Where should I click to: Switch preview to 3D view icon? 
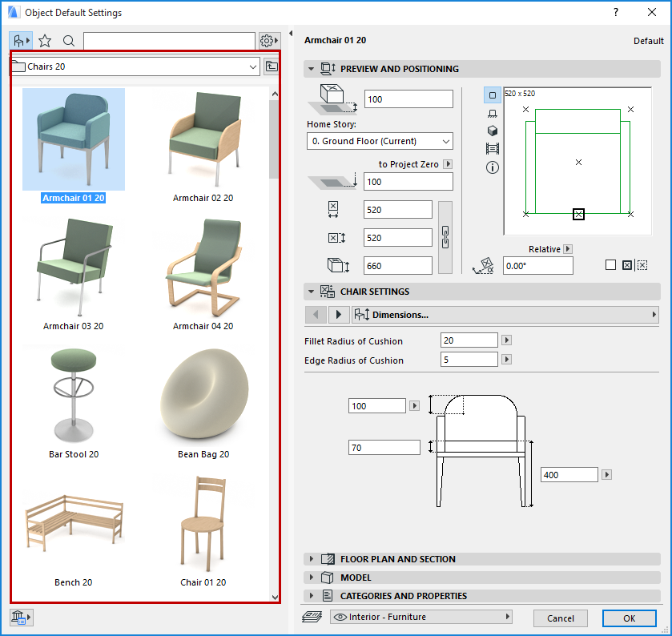[493, 131]
